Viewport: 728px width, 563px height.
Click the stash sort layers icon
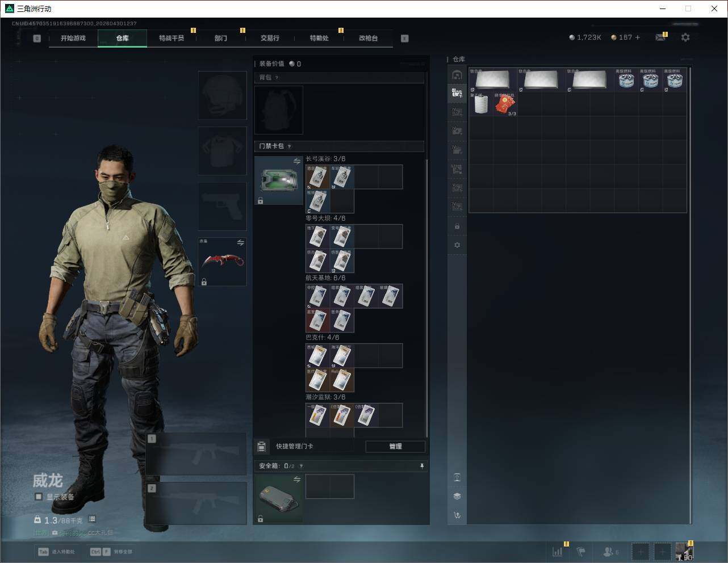coord(457,496)
